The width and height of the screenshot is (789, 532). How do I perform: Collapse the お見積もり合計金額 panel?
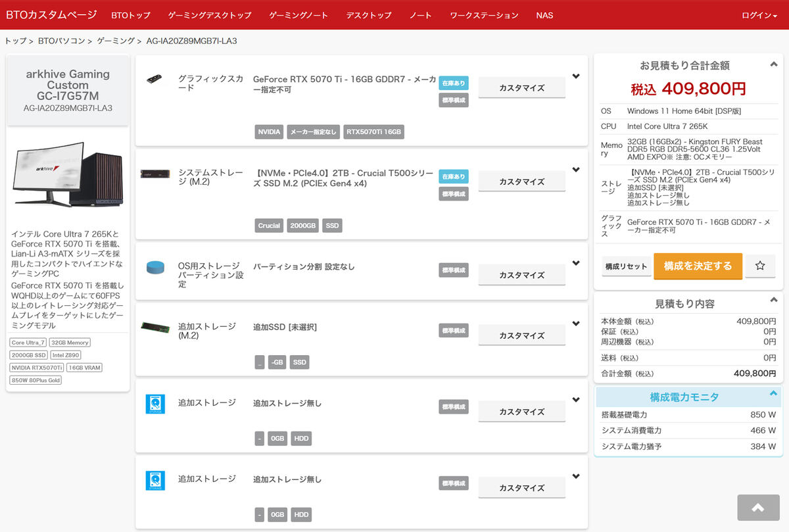coord(773,64)
